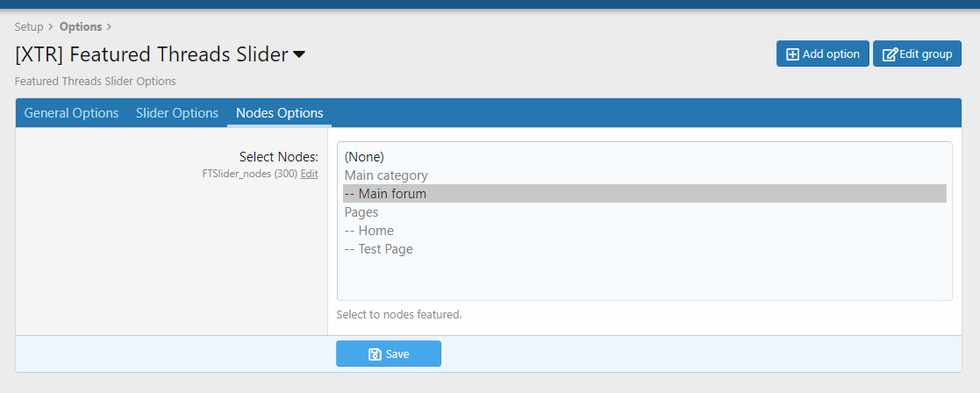Go to Setup breadcrumb link
The height and width of the screenshot is (393, 980).
point(29,27)
